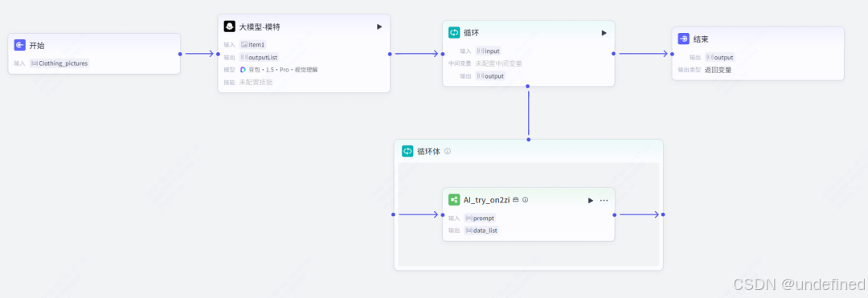Viewport: 868px width, 298px height.
Task: Select the AI_try_on2zi node title
Action: pyautogui.click(x=486, y=199)
